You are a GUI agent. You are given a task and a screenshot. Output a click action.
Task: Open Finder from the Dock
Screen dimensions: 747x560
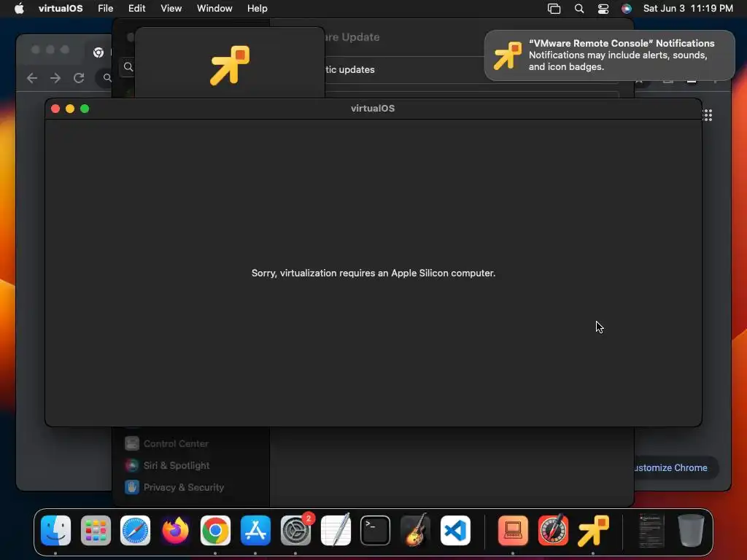55,530
